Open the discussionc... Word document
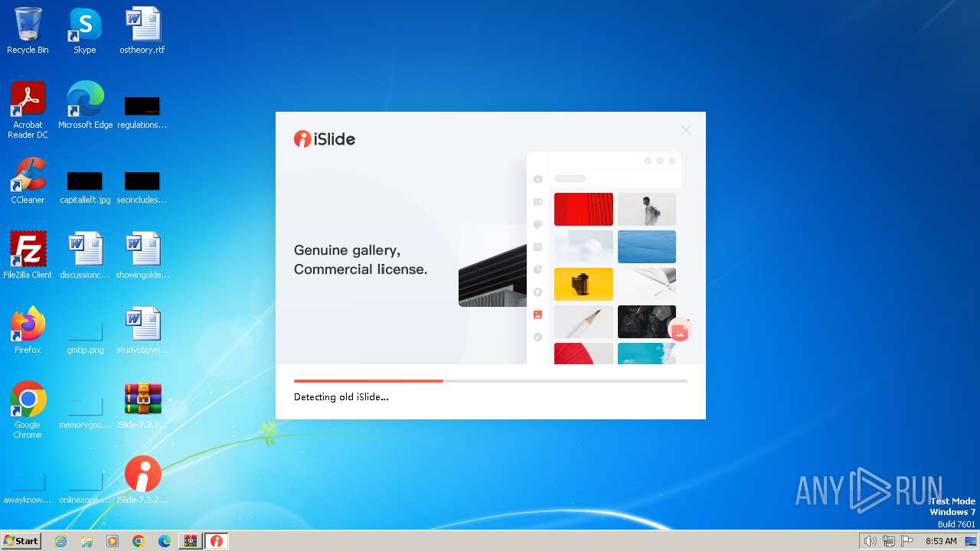Image resolution: width=980 pixels, height=551 pixels. [85, 256]
